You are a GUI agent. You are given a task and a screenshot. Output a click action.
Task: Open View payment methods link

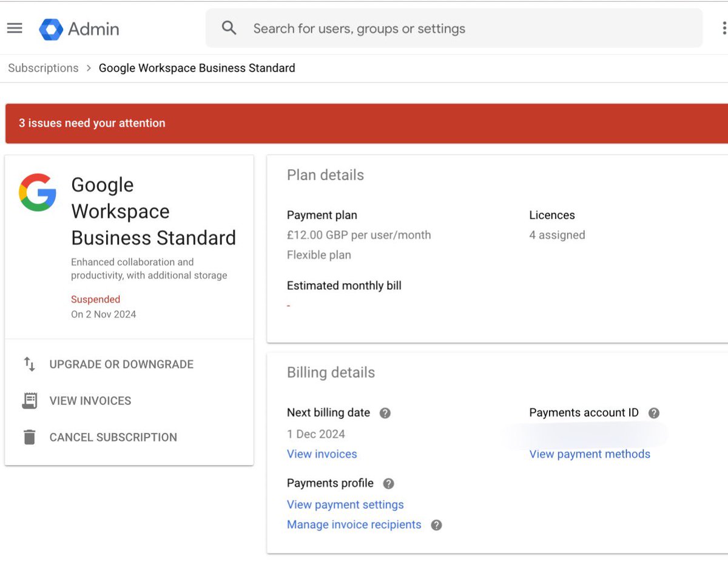click(x=590, y=454)
